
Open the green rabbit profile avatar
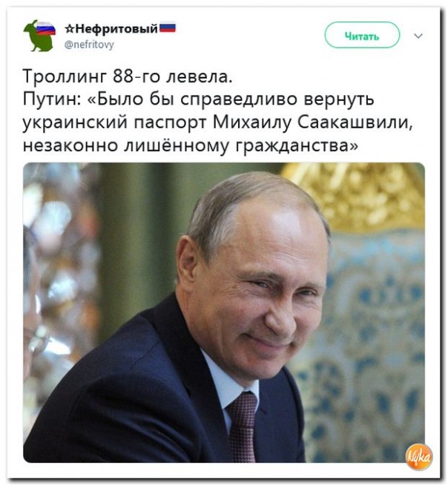tap(39, 35)
